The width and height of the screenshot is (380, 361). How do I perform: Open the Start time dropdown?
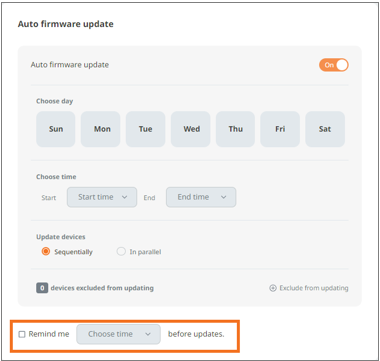click(x=102, y=197)
